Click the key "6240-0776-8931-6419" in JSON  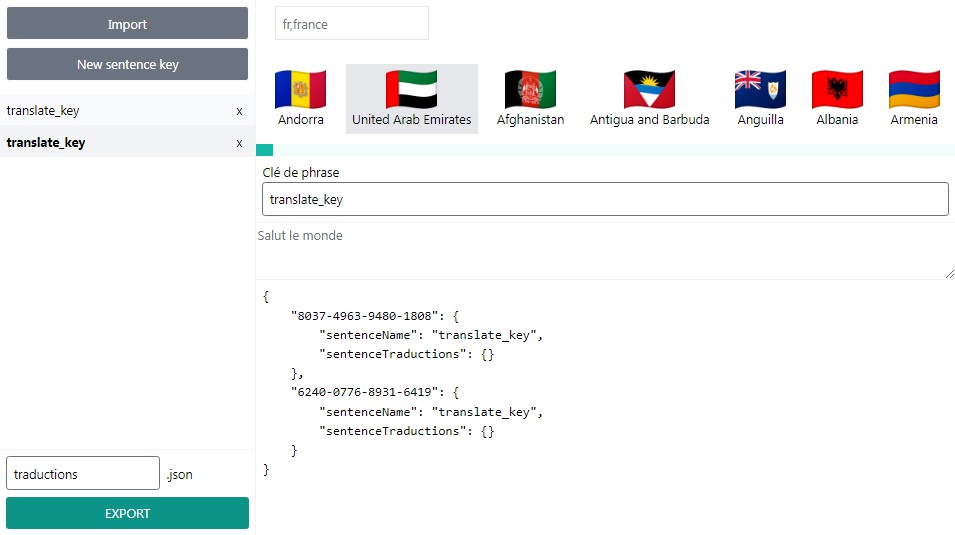(x=364, y=392)
